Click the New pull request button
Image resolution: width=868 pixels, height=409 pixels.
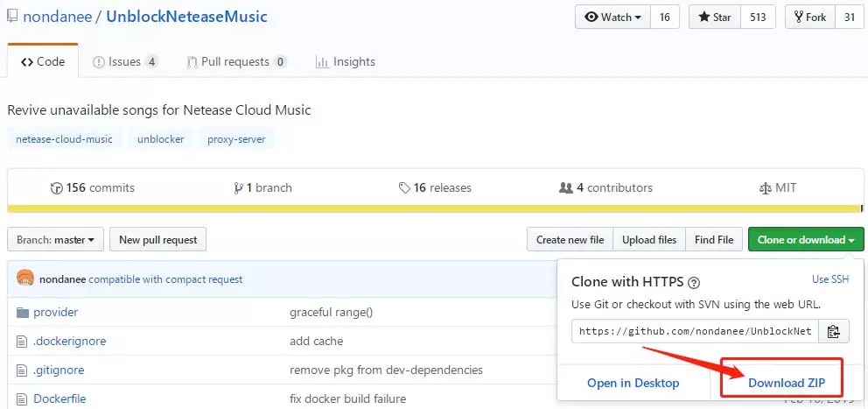[x=157, y=239]
